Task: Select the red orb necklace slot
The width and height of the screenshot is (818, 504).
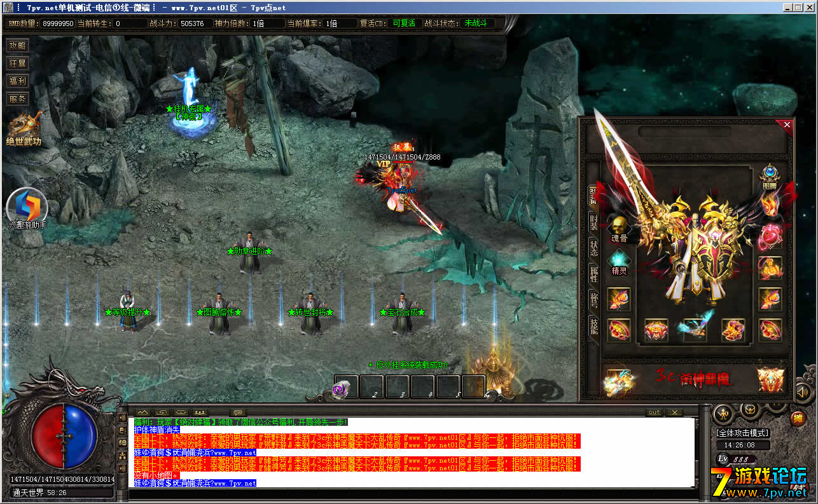Action: [x=770, y=236]
